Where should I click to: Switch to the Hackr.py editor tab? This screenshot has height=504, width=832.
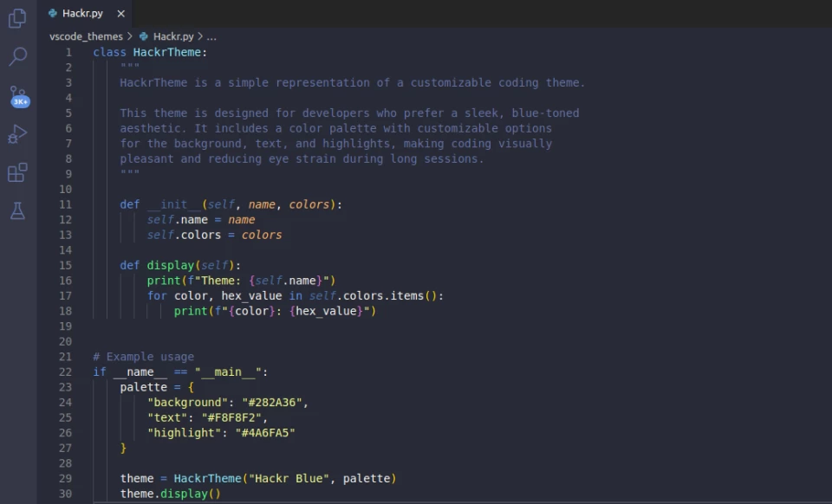[x=82, y=13]
